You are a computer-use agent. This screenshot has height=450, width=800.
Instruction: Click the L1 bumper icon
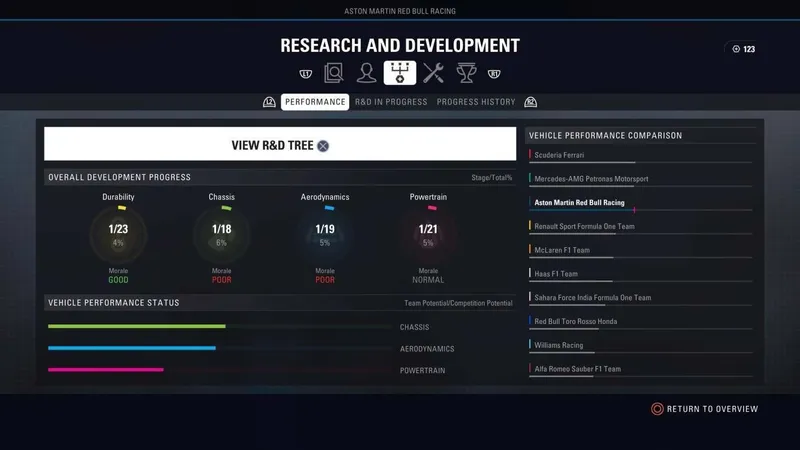tap(305, 73)
